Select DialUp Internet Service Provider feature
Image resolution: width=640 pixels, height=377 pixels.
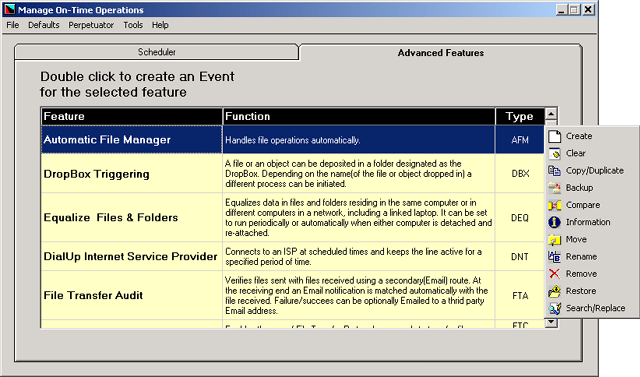132,257
